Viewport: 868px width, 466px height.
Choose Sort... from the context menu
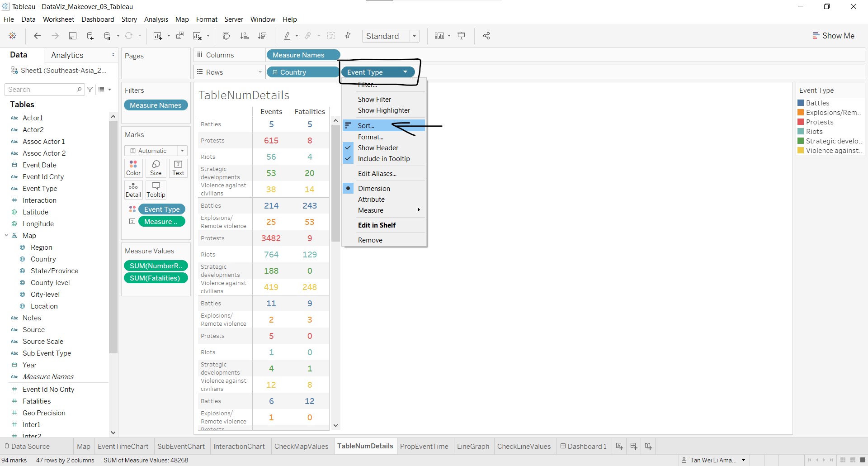pos(366,126)
